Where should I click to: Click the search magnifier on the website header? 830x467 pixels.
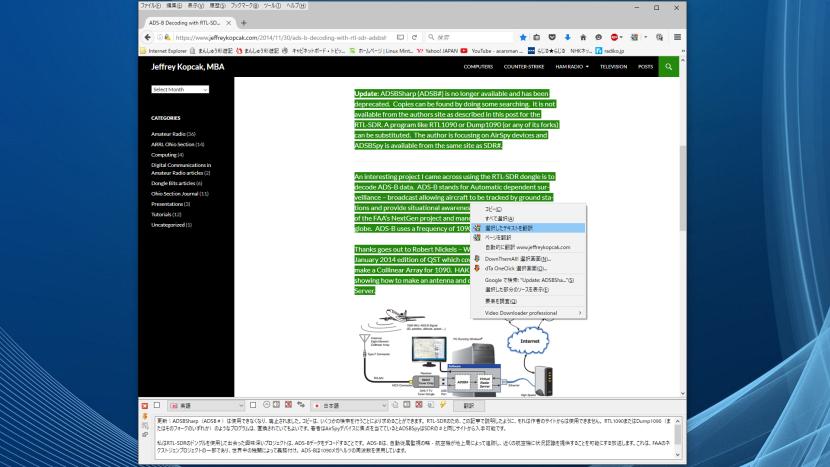tap(669, 67)
